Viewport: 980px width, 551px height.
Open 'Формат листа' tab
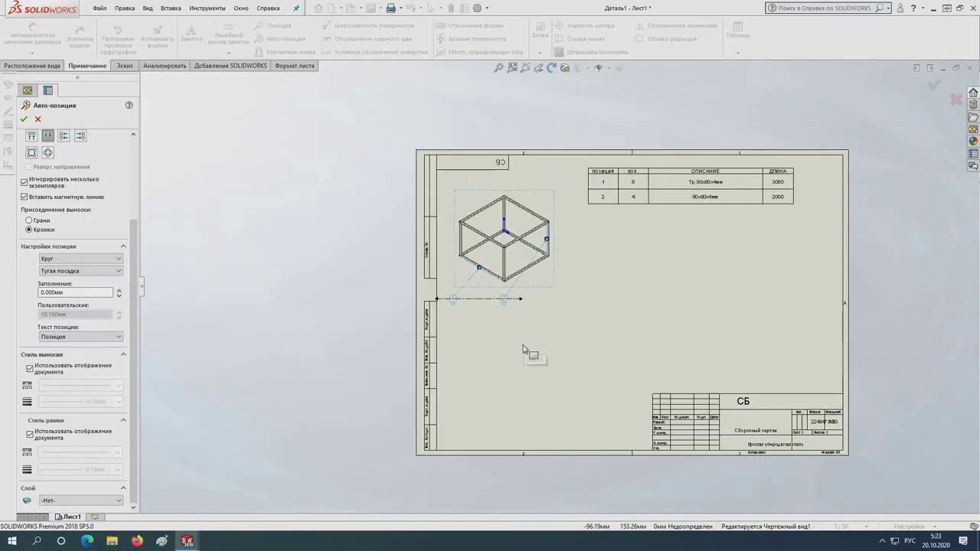point(295,66)
